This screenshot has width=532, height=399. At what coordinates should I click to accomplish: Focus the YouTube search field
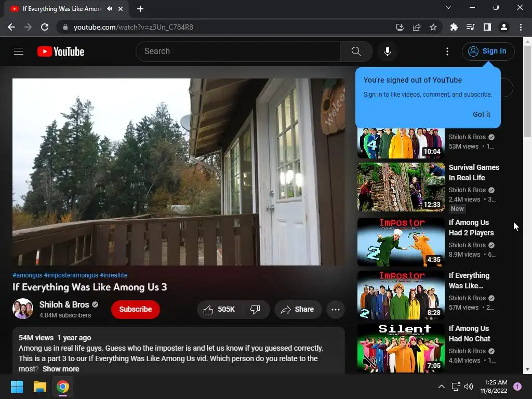coord(238,51)
